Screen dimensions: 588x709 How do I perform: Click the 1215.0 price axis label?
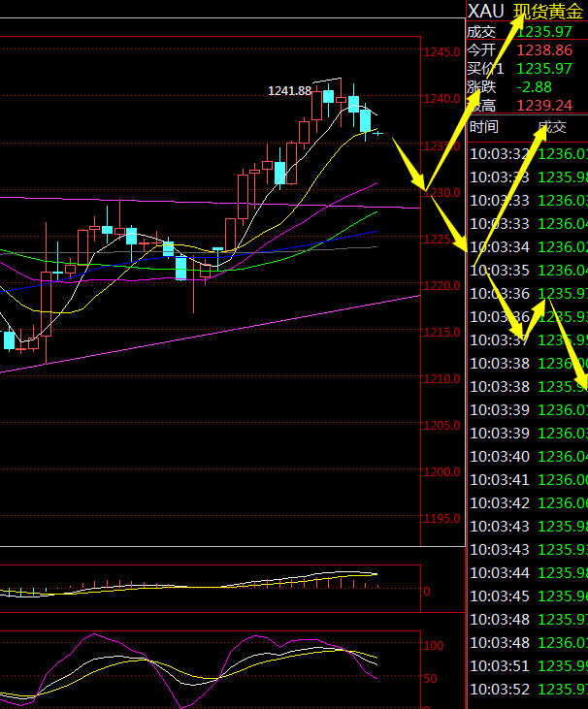441,333
